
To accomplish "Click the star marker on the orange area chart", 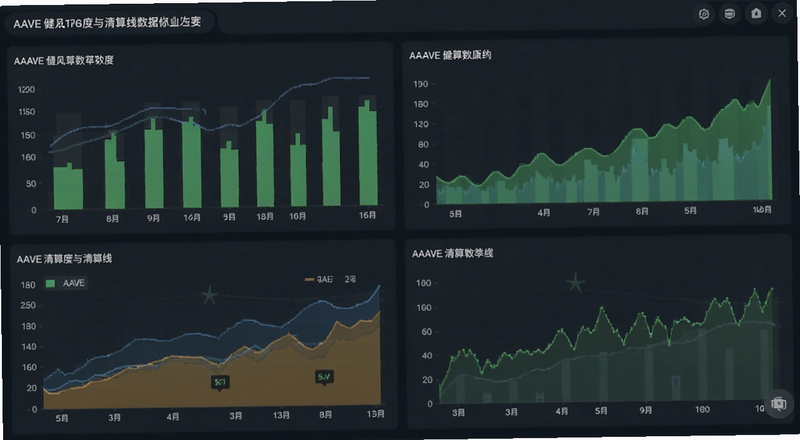I will (209, 295).
